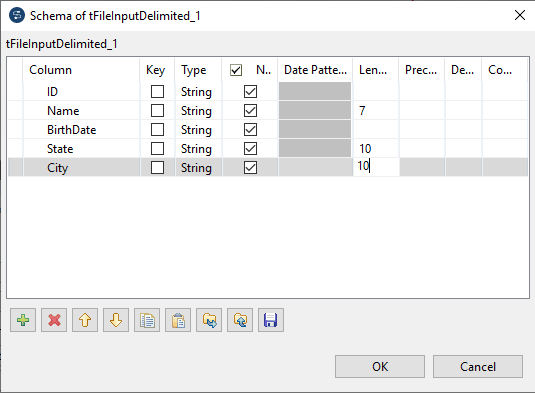Toggle the Nullable header select-all checkbox

pos(236,70)
